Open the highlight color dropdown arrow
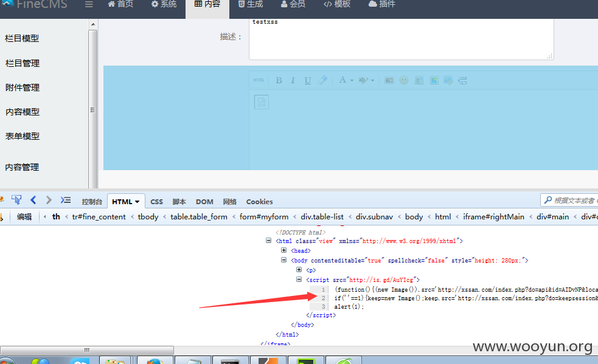The width and height of the screenshot is (598, 364). [372, 80]
